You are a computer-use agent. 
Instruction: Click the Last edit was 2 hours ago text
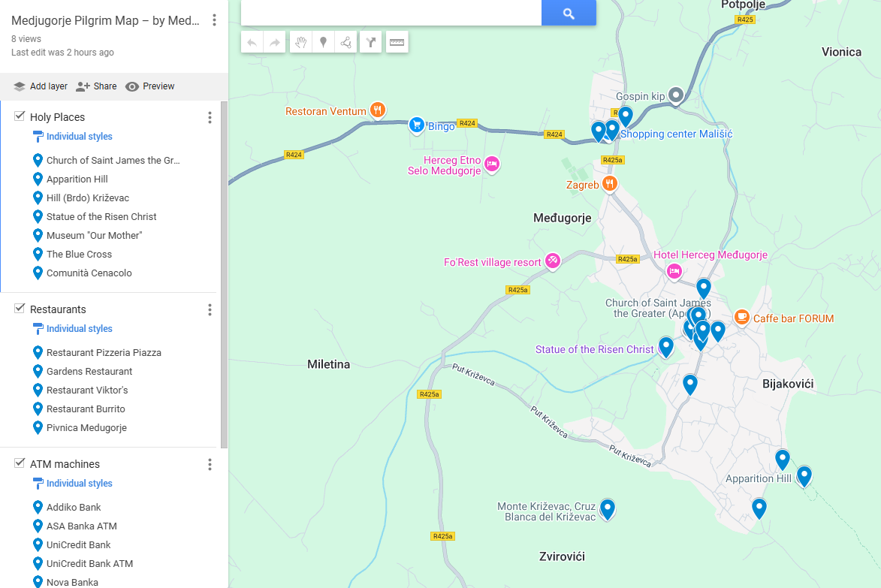(62, 53)
